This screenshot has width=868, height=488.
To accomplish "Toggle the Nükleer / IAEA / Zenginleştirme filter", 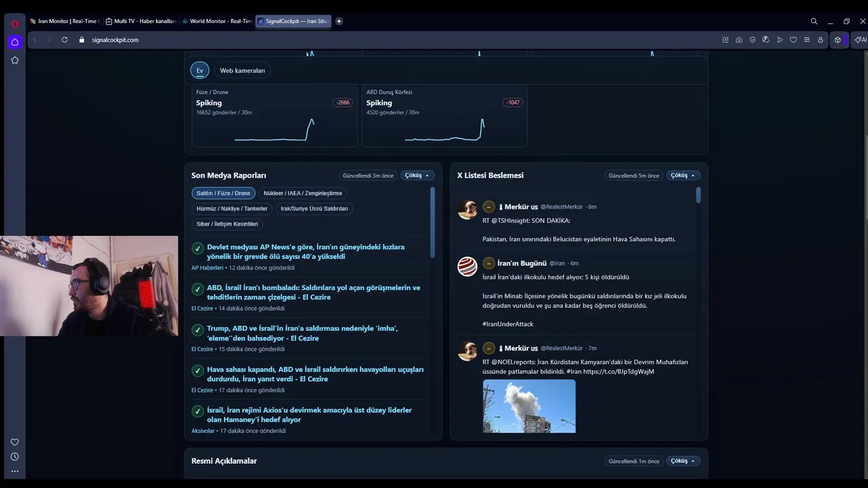I will [303, 193].
